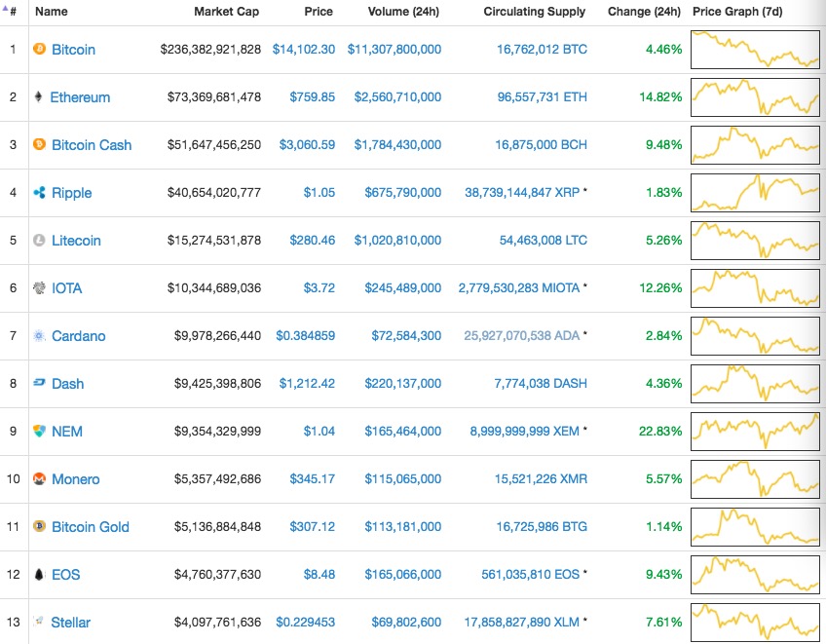Click the NEM shield icon
This screenshot has height=644, width=826.
coord(39,432)
